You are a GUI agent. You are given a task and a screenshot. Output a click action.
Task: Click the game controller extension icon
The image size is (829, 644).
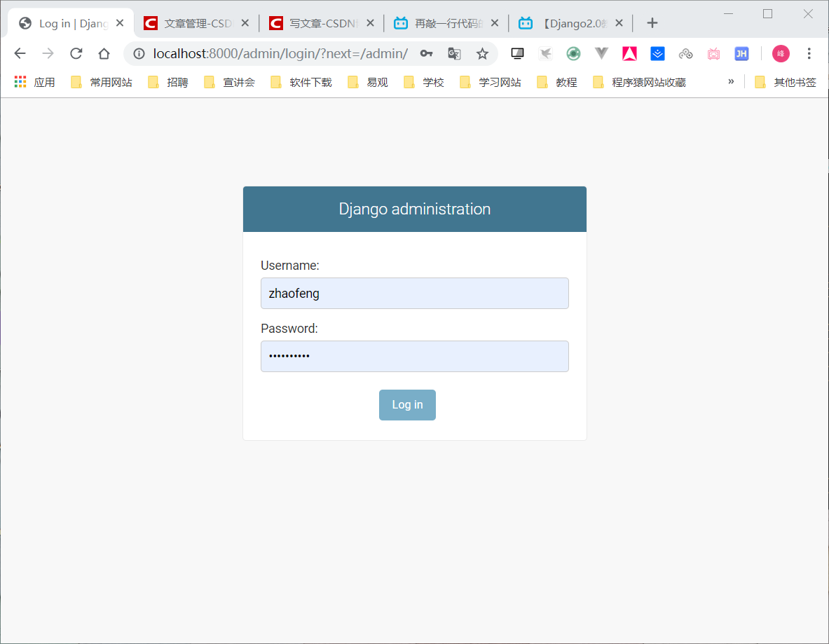(x=686, y=53)
